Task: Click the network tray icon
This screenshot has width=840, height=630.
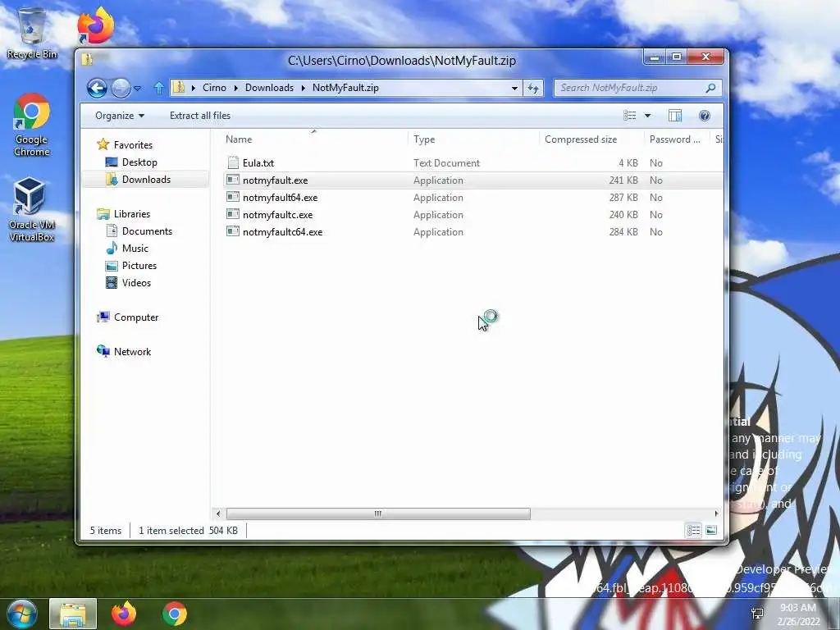Action: [x=757, y=614]
